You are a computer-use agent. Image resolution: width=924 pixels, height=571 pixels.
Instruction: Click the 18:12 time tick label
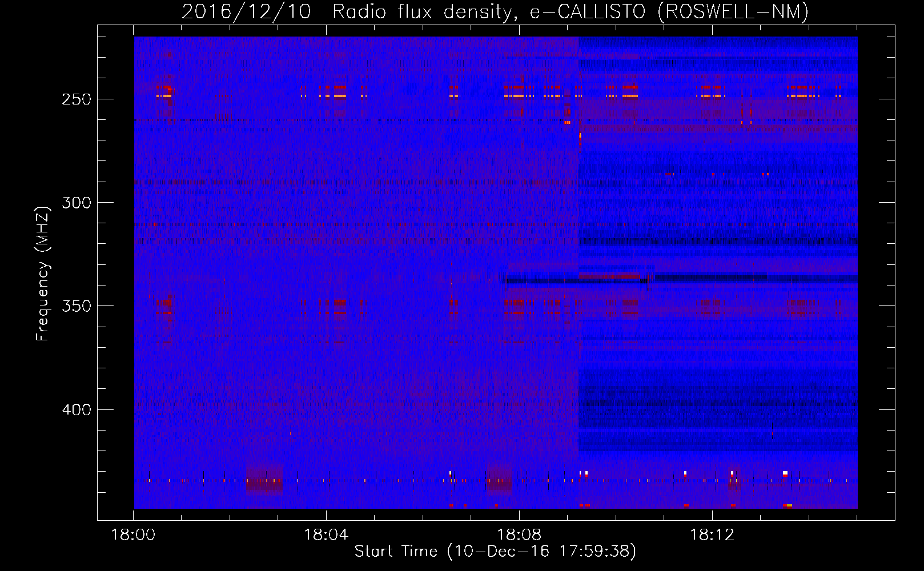(x=712, y=535)
